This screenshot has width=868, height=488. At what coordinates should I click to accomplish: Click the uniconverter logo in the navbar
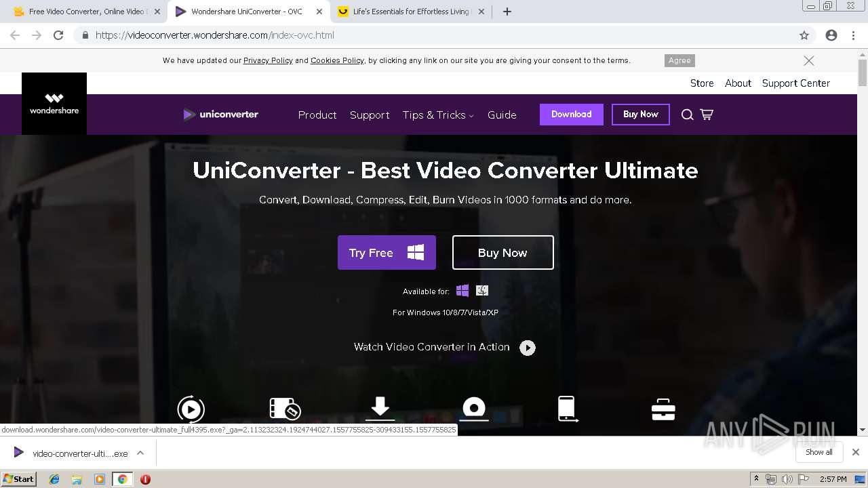coord(221,115)
